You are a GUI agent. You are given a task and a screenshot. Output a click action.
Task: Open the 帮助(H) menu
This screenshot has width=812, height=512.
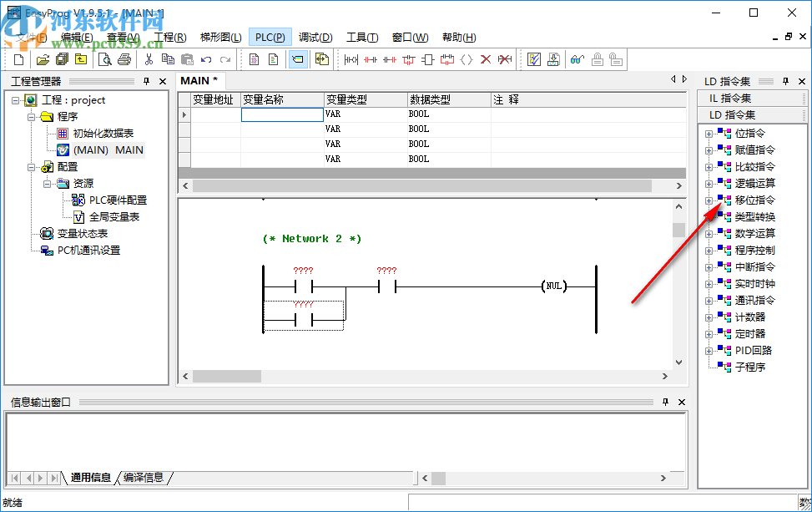tap(459, 38)
